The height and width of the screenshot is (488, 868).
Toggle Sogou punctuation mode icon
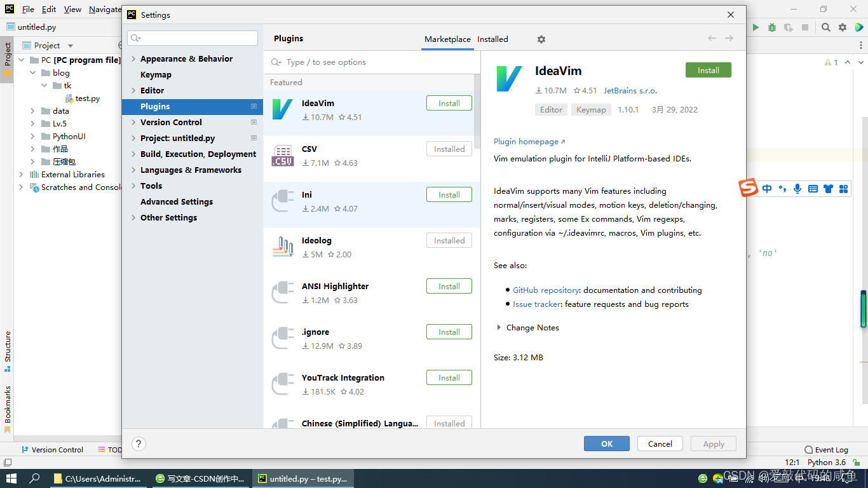coord(782,189)
